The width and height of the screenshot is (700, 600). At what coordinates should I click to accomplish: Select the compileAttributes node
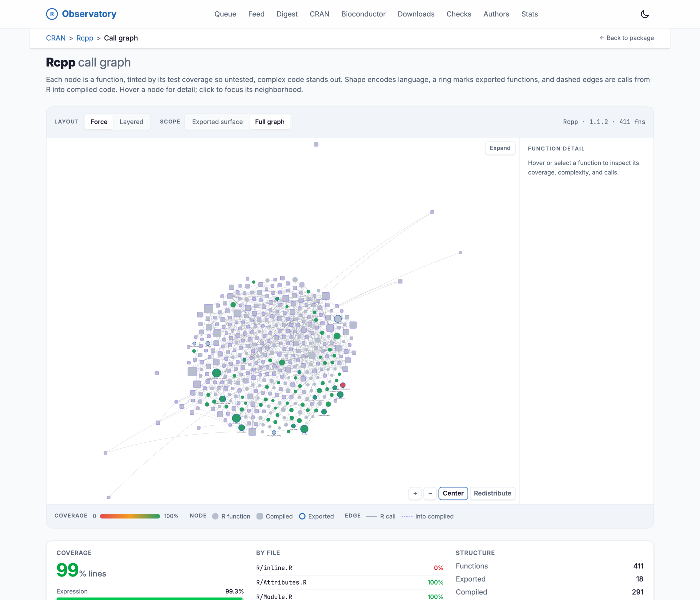pyautogui.click(x=222, y=399)
